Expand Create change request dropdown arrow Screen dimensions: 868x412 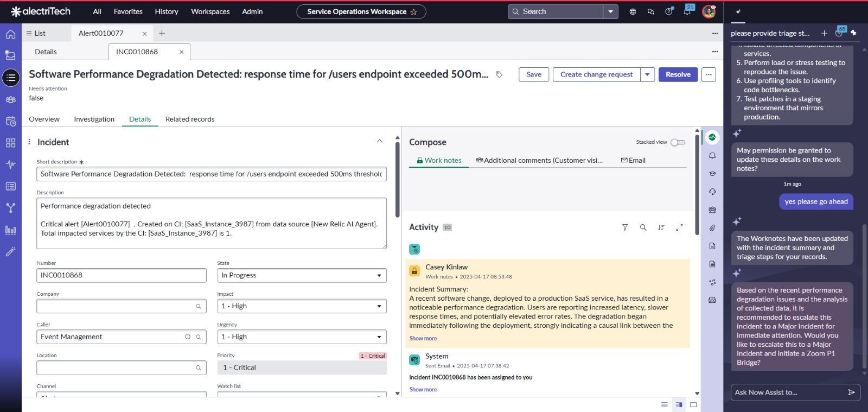pos(647,74)
